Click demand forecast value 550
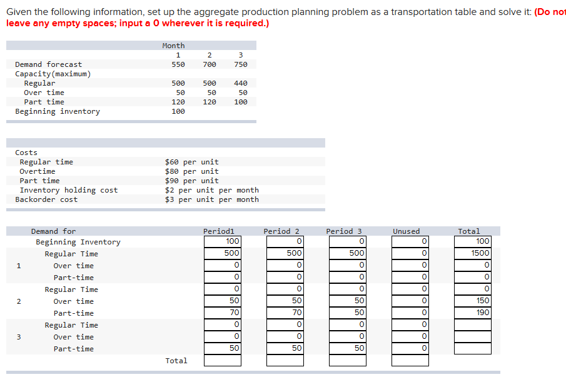 [x=178, y=64]
